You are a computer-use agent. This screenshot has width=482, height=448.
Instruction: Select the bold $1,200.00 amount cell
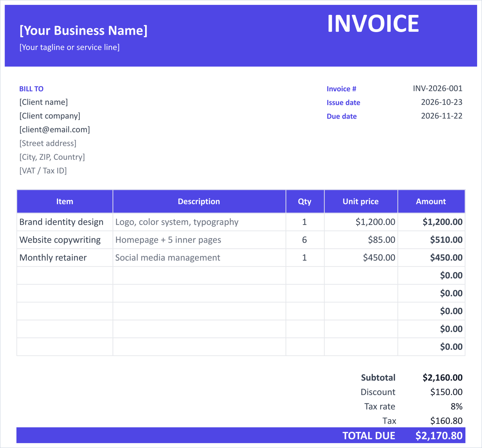coord(431,222)
